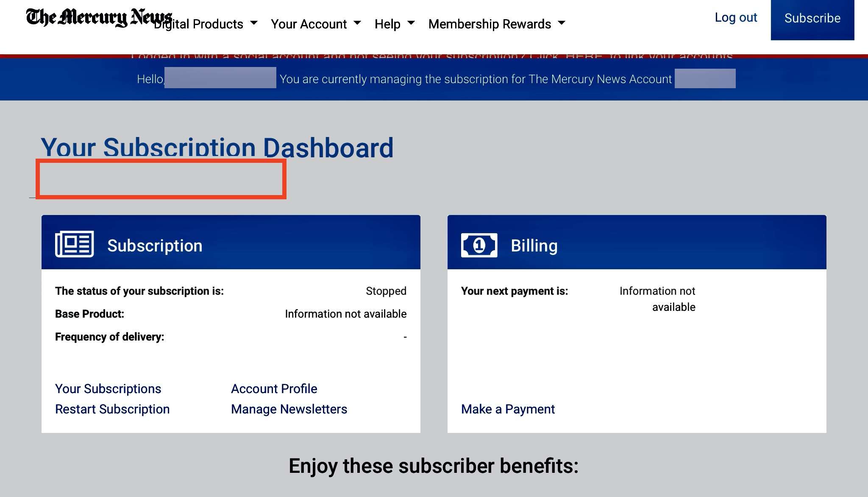
Task: Click the Subscribe button
Action: coord(812,20)
